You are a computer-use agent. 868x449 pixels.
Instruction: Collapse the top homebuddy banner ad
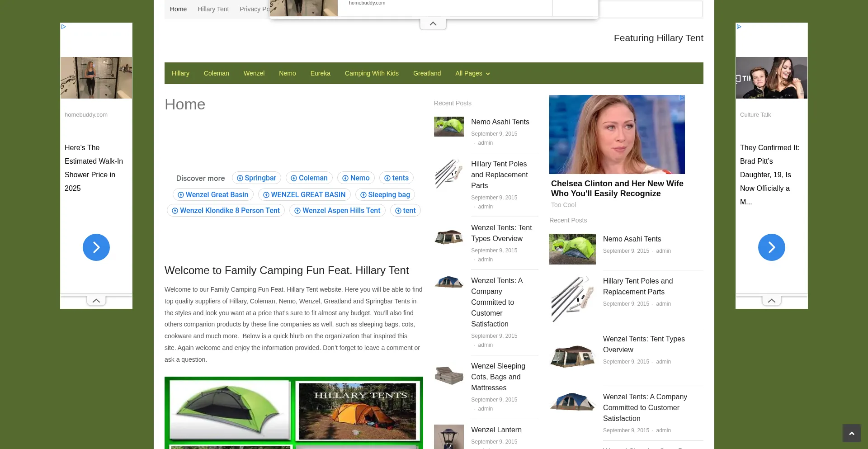point(433,24)
